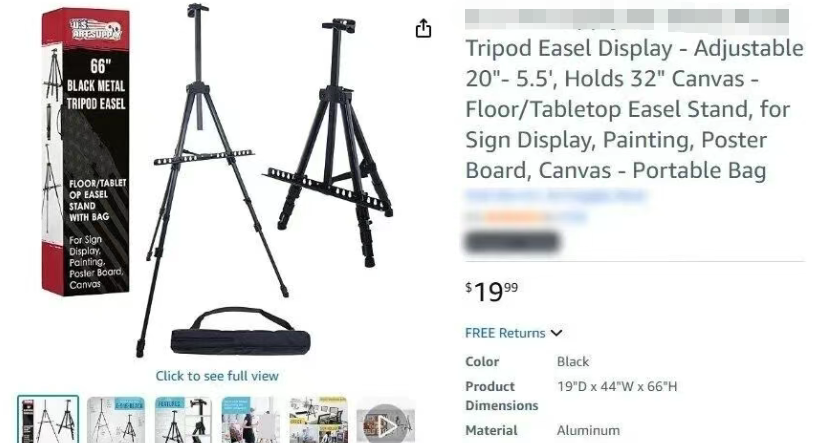
Task: Click the Tripod Easel Display product title
Action: click(634, 109)
